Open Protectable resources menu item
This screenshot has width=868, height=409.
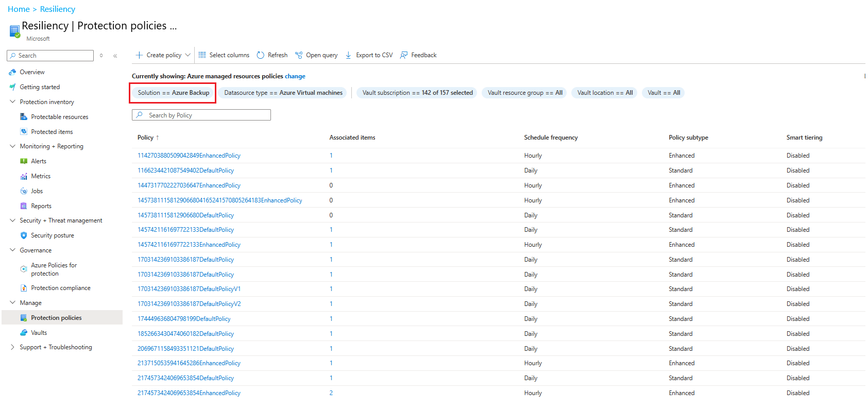tap(60, 117)
